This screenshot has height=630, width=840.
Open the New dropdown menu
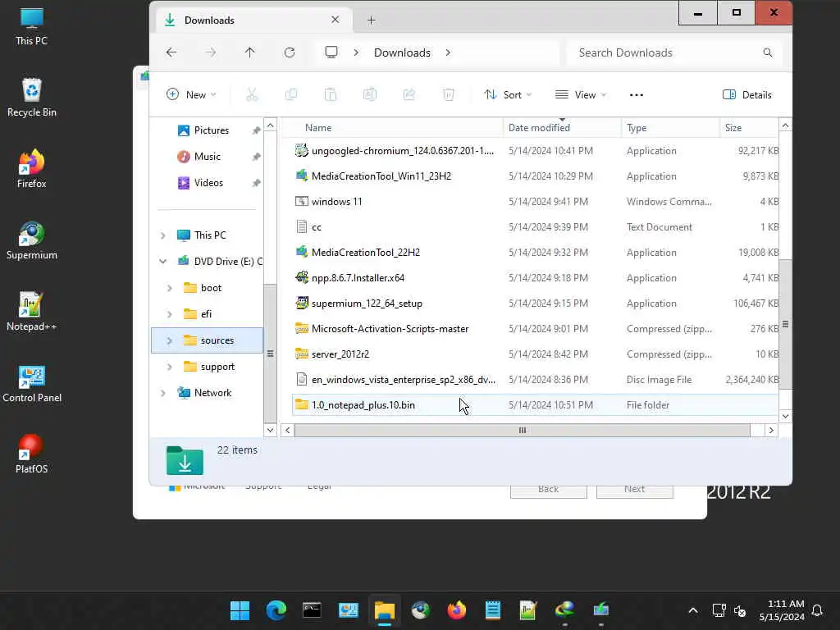click(x=191, y=95)
